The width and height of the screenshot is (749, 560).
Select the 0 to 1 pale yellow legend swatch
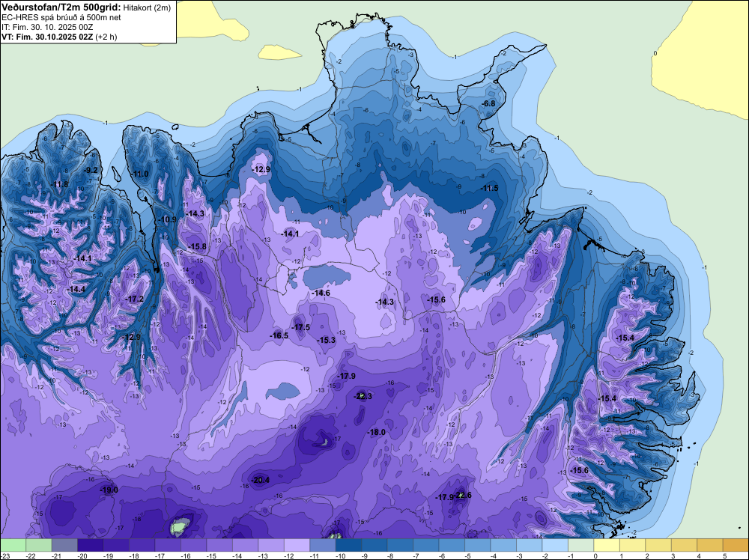[x=606, y=545]
